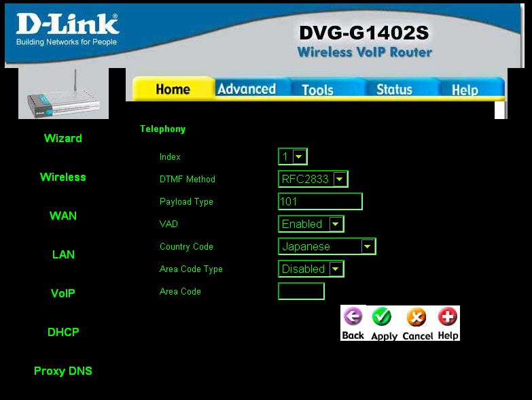Click the orange Cancel X icon
Image resolution: width=532 pixels, height=400 pixels.
[416, 316]
